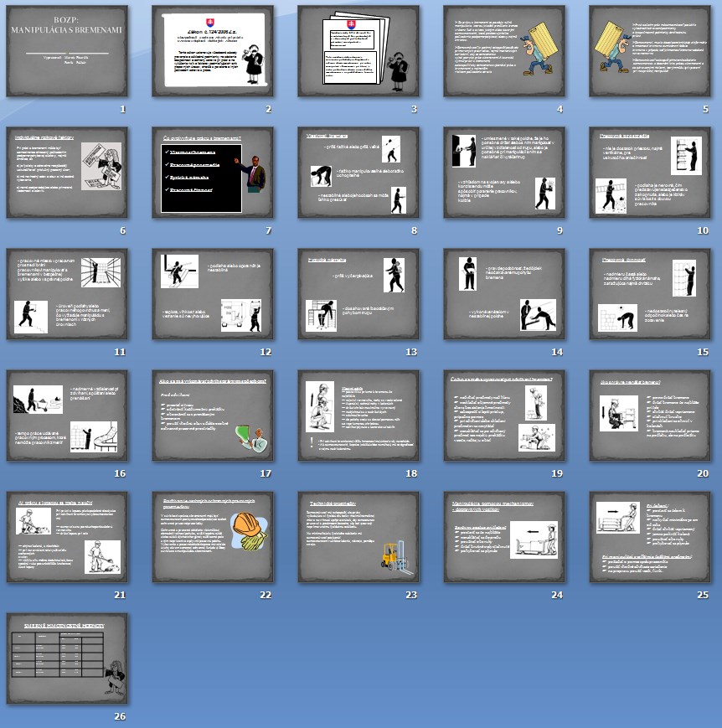The height and width of the screenshot is (728, 722).
Task: Click slide 12 with forklift pictogram
Action: click(x=213, y=295)
